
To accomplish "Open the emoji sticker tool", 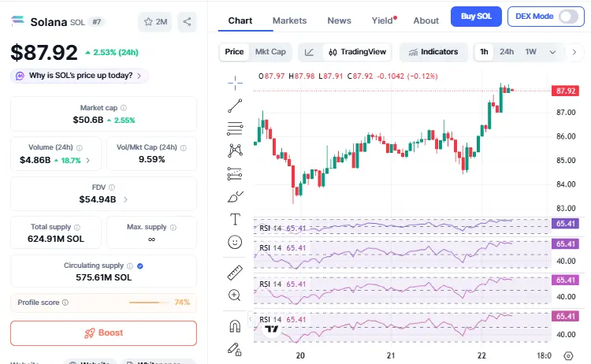I will coord(235,242).
